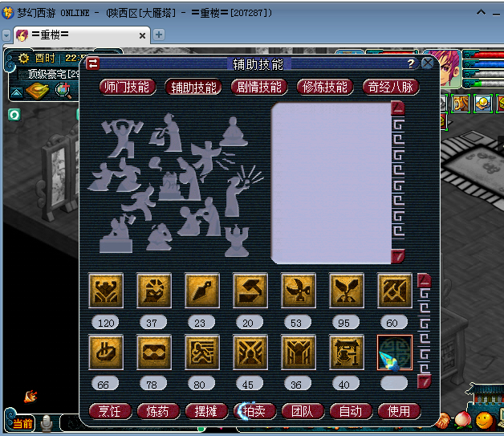Select the skill icon with level 120
The width and height of the screenshot is (504, 436).
pyautogui.click(x=106, y=291)
